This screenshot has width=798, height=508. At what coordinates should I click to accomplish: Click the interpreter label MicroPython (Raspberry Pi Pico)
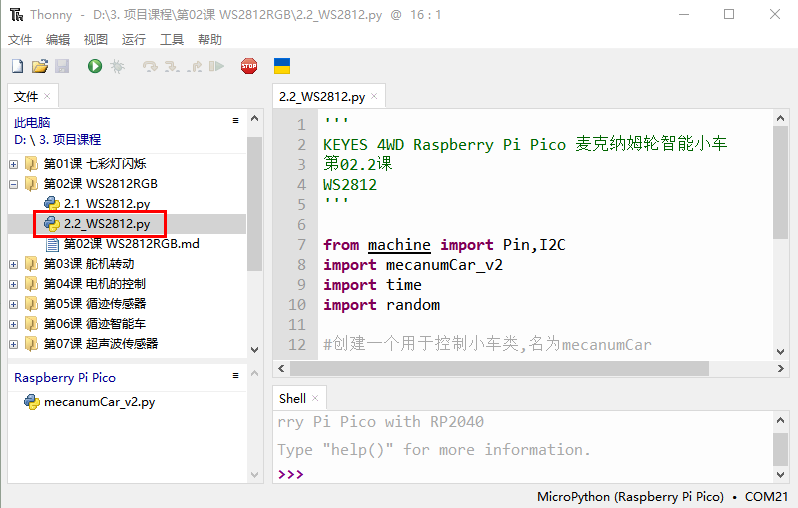(x=630, y=496)
